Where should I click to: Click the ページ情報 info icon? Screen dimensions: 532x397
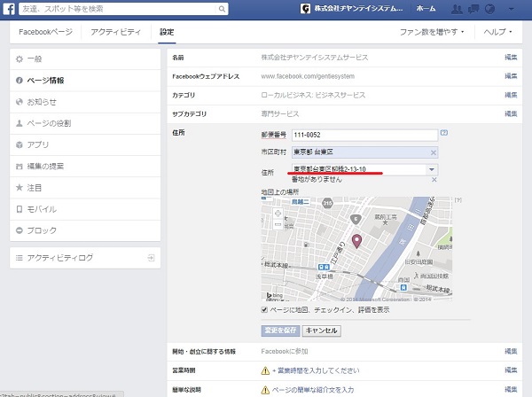pos(20,81)
